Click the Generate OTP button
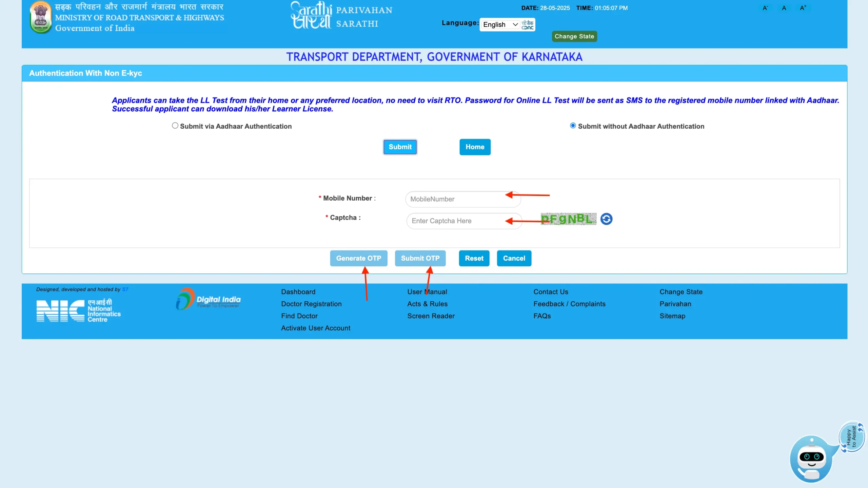Image resolution: width=868 pixels, height=488 pixels. 358,258
